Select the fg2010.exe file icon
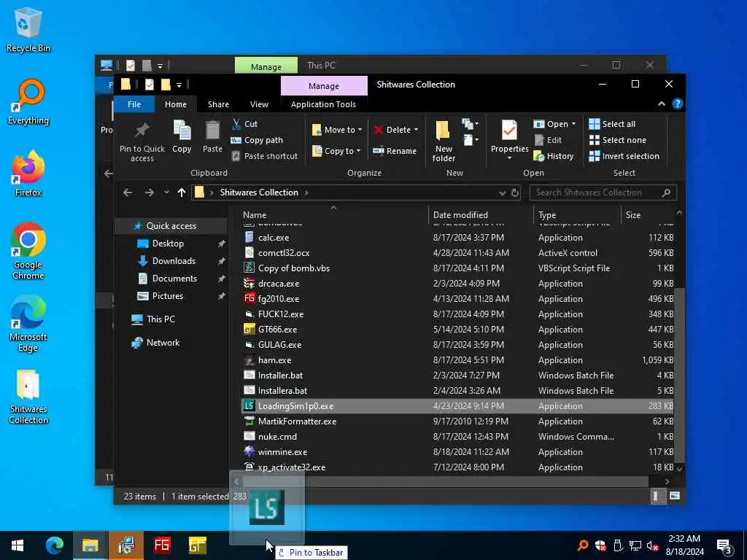 [249, 298]
